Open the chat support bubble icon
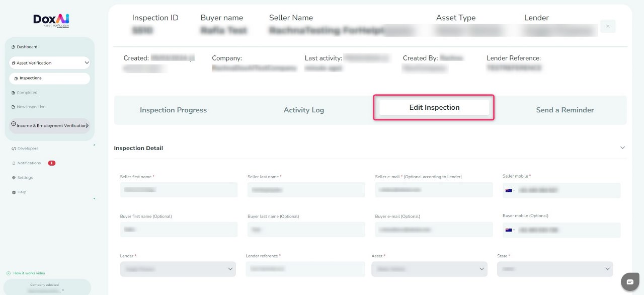The image size is (644, 295). tap(629, 282)
